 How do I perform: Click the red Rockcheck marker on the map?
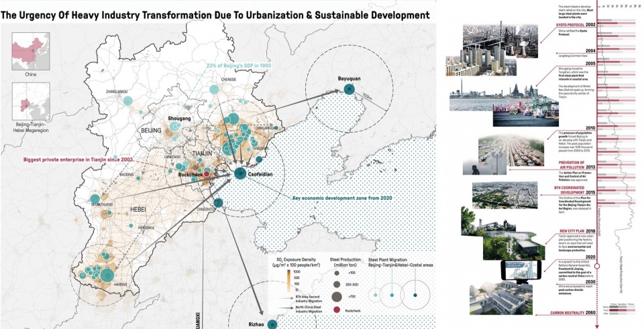pos(207,174)
